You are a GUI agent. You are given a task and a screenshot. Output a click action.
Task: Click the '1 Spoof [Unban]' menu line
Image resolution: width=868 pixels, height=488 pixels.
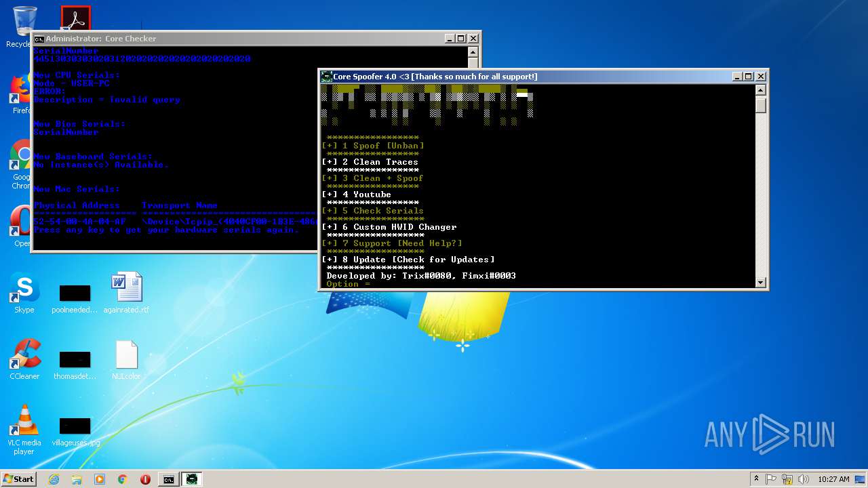[373, 146]
